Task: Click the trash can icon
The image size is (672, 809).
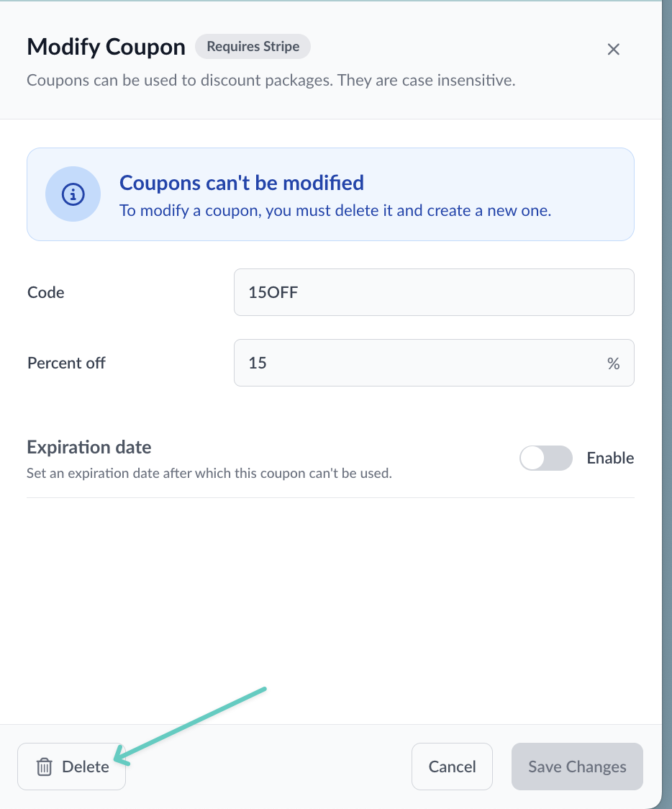Action: pyautogui.click(x=45, y=767)
